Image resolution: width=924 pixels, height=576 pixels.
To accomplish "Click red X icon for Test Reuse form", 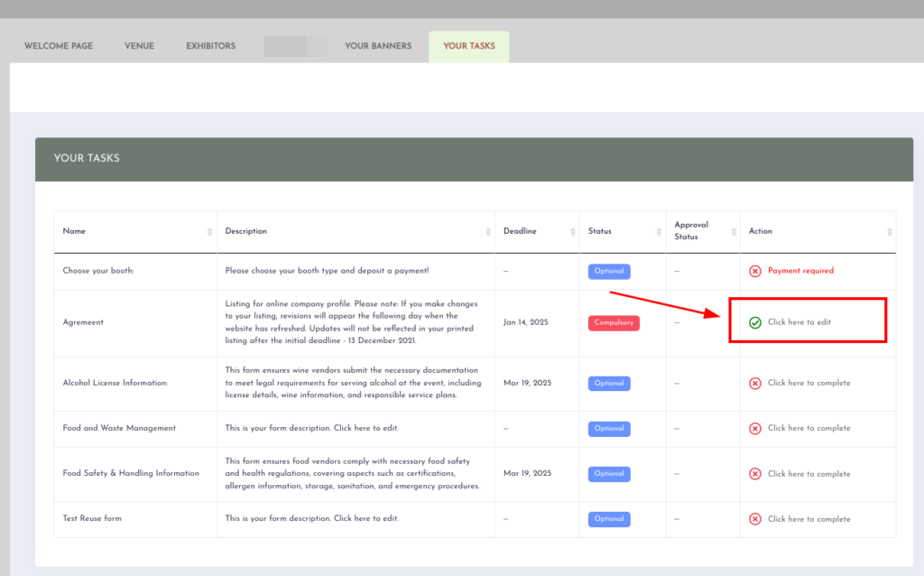I will coord(755,519).
